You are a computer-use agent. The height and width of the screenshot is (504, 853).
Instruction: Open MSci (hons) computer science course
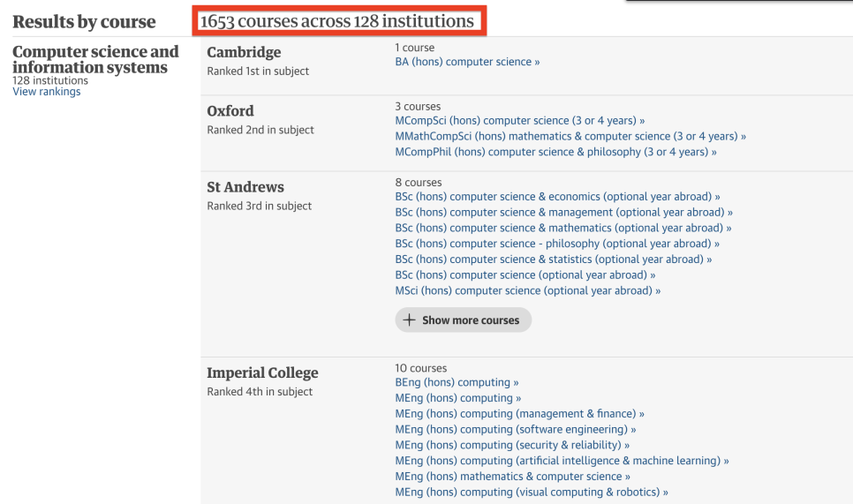pos(528,291)
